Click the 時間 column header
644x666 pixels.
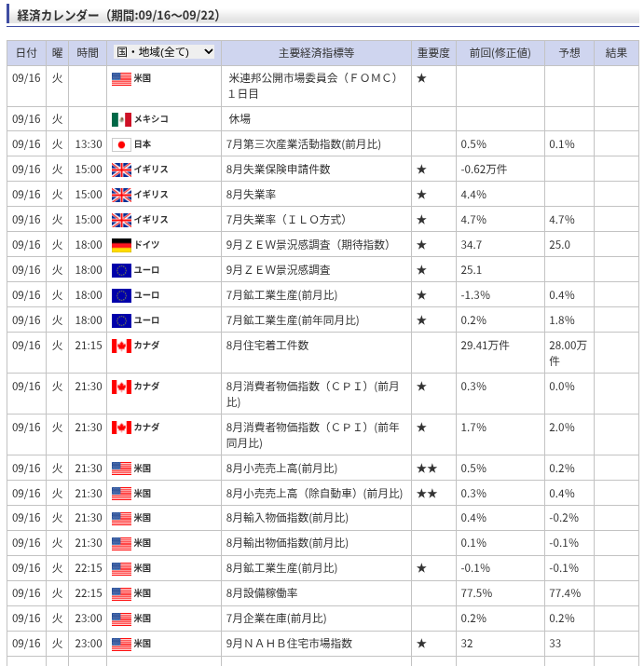[x=88, y=53]
